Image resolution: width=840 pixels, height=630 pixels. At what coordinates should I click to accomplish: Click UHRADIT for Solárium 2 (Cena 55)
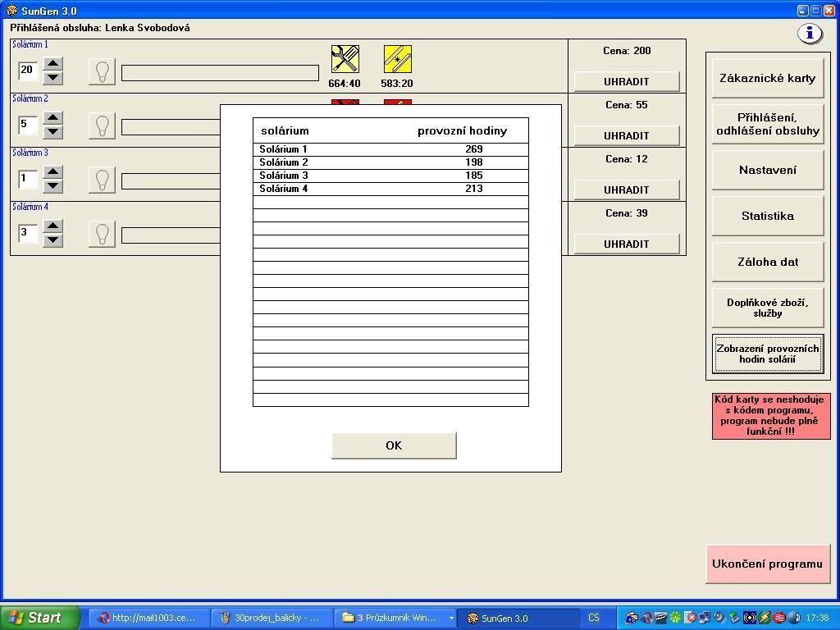pos(626,135)
